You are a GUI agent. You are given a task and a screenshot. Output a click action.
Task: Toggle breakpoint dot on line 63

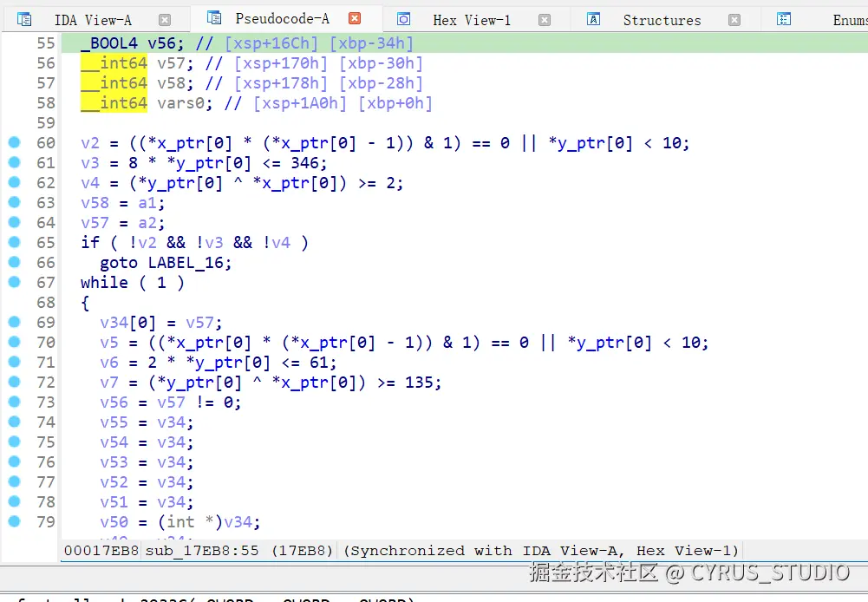pyautogui.click(x=15, y=202)
